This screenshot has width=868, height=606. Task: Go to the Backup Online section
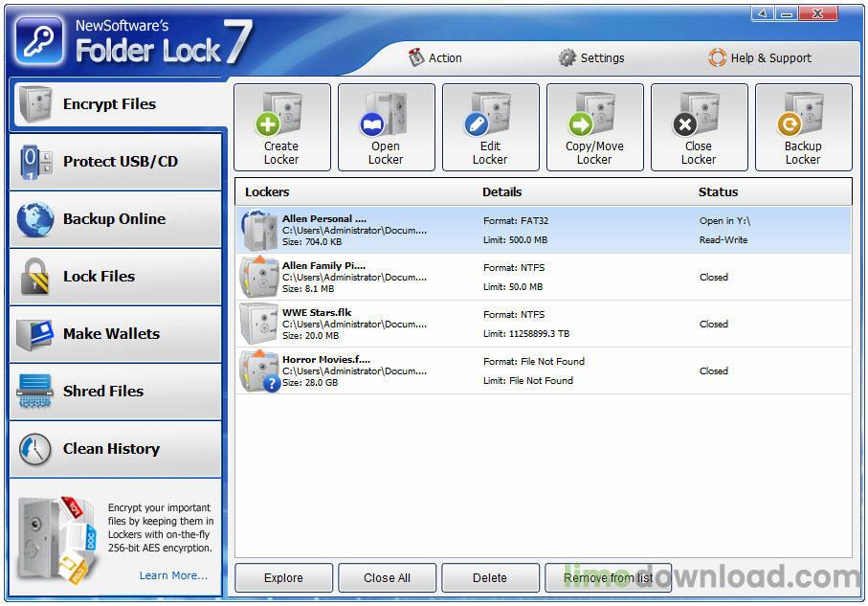click(x=115, y=219)
